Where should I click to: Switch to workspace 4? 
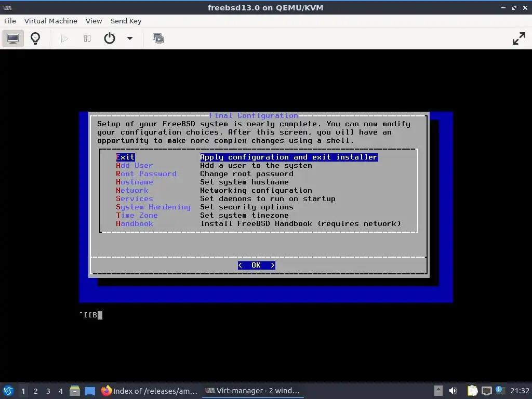pos(61,391)
